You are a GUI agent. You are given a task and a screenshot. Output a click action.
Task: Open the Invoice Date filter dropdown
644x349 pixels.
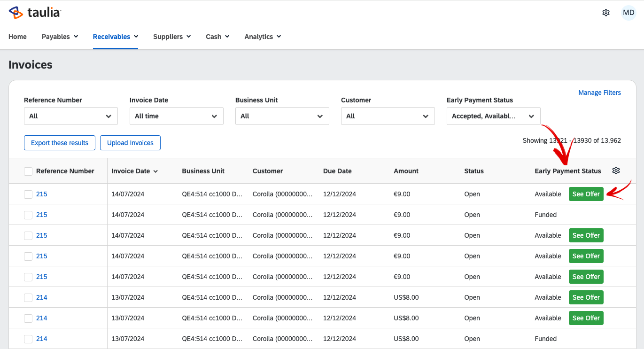pos(177,116)
